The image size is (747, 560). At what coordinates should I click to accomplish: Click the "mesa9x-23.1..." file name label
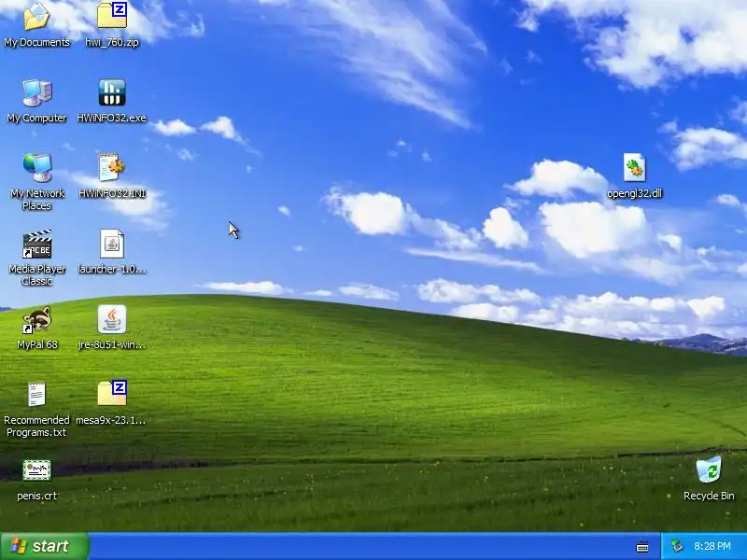click(x=111, y=420)
